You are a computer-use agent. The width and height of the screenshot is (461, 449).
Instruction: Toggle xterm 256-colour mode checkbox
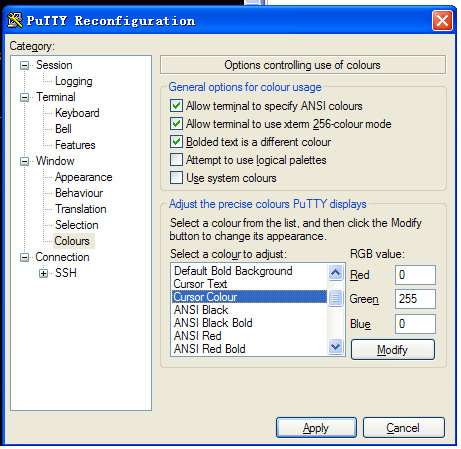point(176,124)
